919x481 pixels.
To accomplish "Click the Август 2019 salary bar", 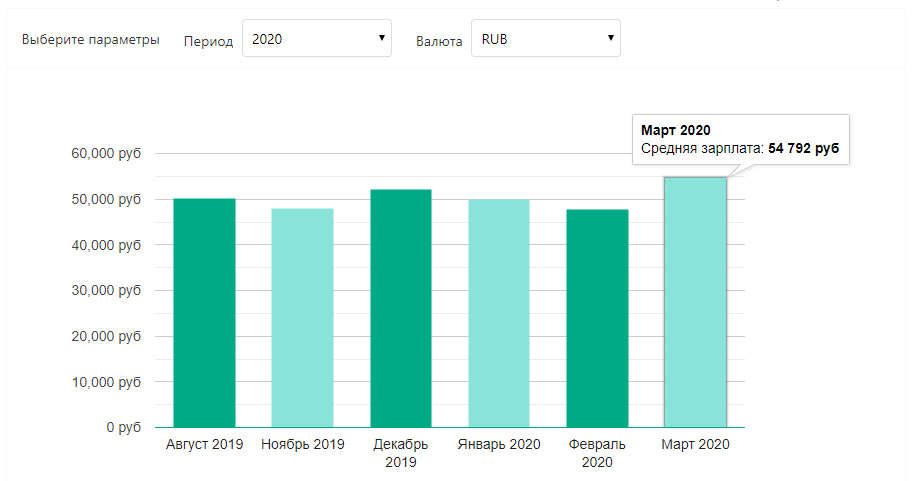I will (x=204, y=312).
